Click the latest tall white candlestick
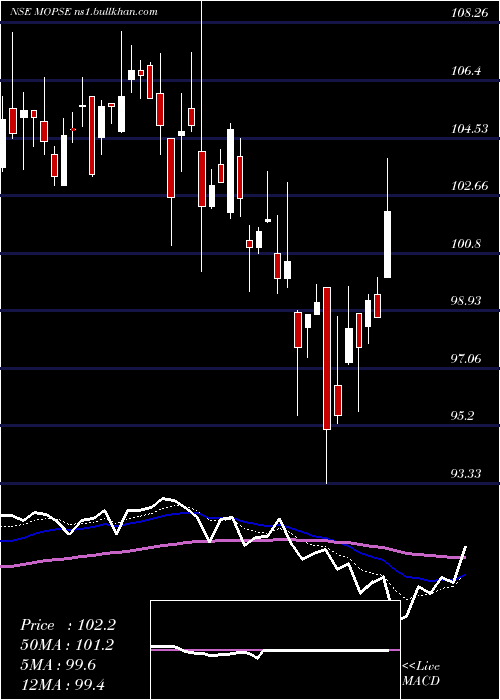Viewport: 500px width, 700px height. (x=388, y=245)
